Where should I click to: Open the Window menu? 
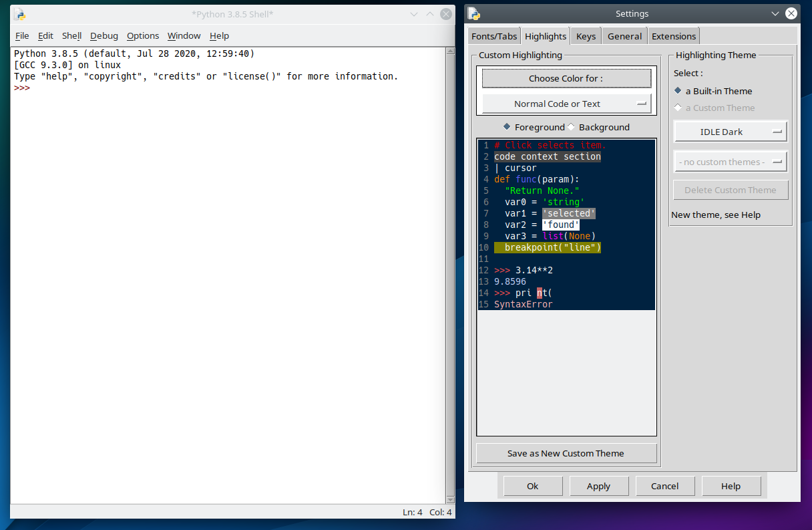click(184, 35)
